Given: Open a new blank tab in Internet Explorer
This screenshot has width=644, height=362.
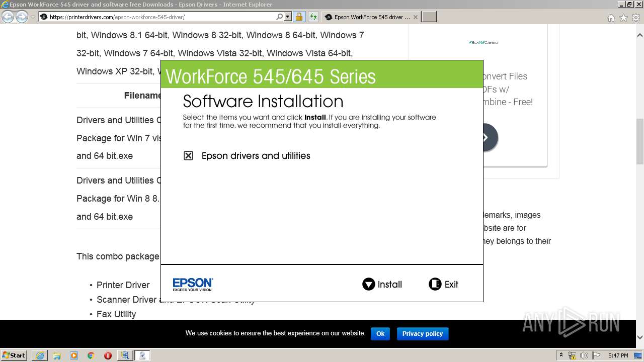Looking at the screenshot, I should [429, 17].
